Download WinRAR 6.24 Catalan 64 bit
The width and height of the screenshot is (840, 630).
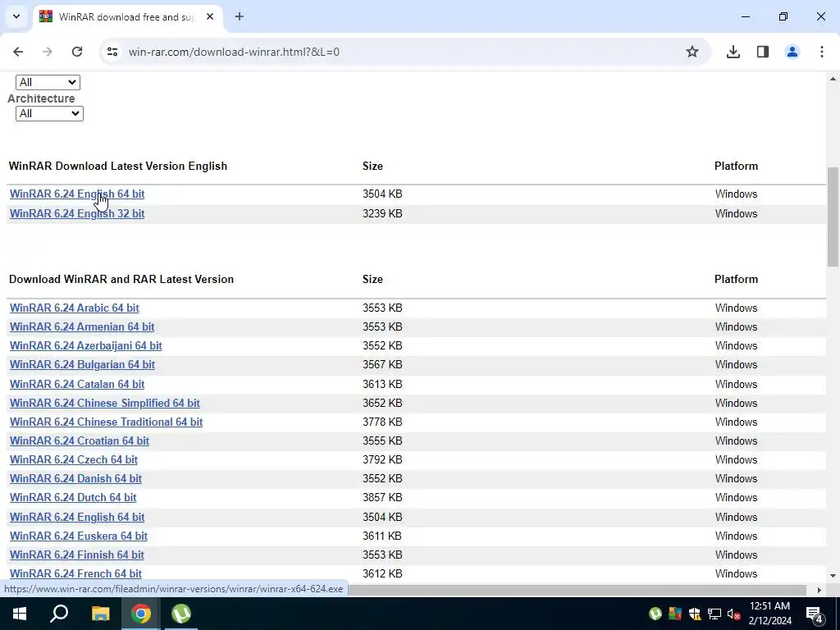[77, 384]
